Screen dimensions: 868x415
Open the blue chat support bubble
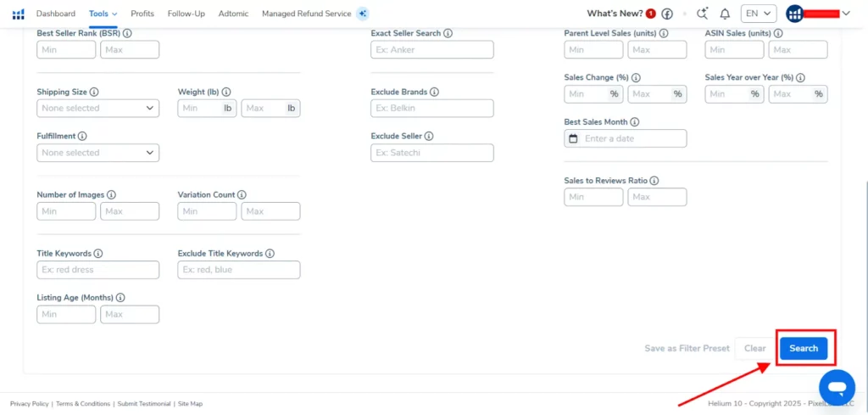click(x=837, y=386)
